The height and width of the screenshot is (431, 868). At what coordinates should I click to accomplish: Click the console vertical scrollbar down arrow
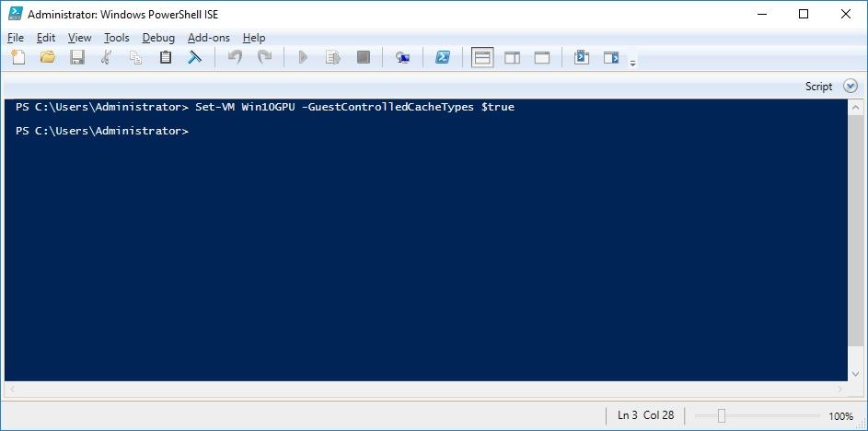tap(855, 374)
